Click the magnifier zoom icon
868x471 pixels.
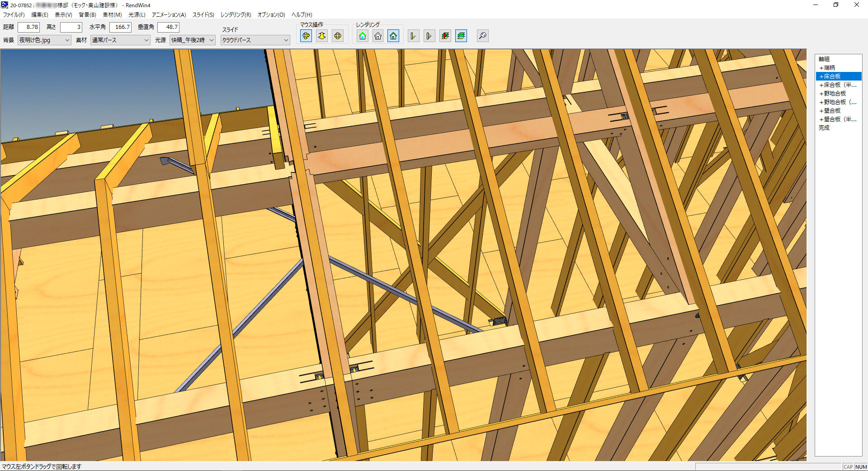tap(483, 36)
